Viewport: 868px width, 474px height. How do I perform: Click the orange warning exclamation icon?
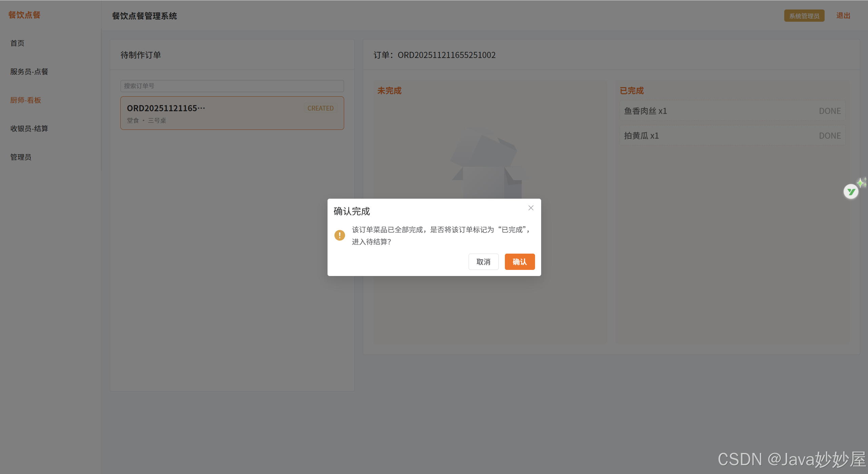(x=339, y=235)
